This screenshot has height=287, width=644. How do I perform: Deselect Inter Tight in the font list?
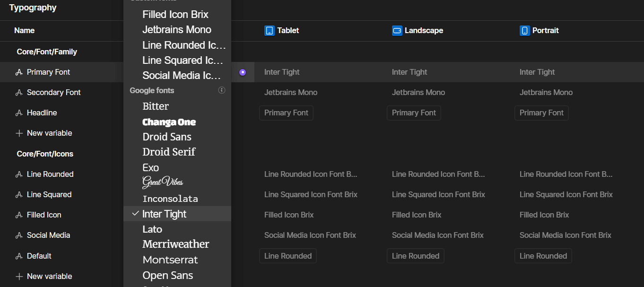tap(164, 213)
